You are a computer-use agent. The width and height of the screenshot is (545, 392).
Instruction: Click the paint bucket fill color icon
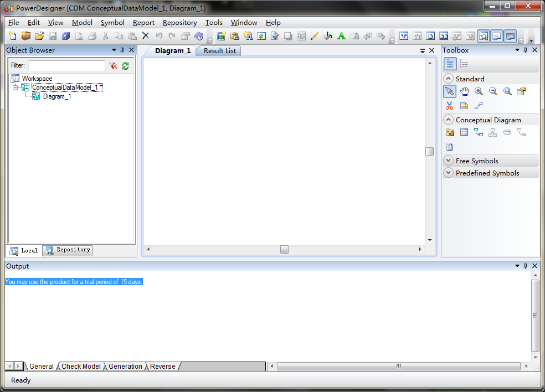(x=328, y=36)
